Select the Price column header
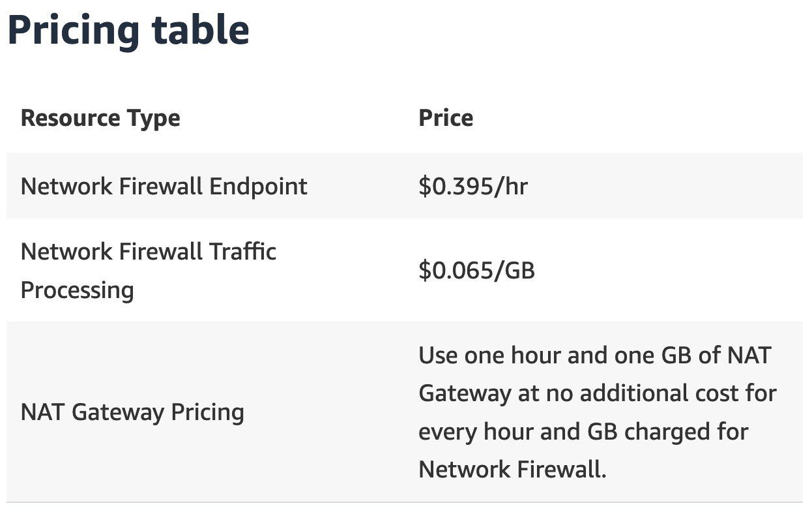 446,117
